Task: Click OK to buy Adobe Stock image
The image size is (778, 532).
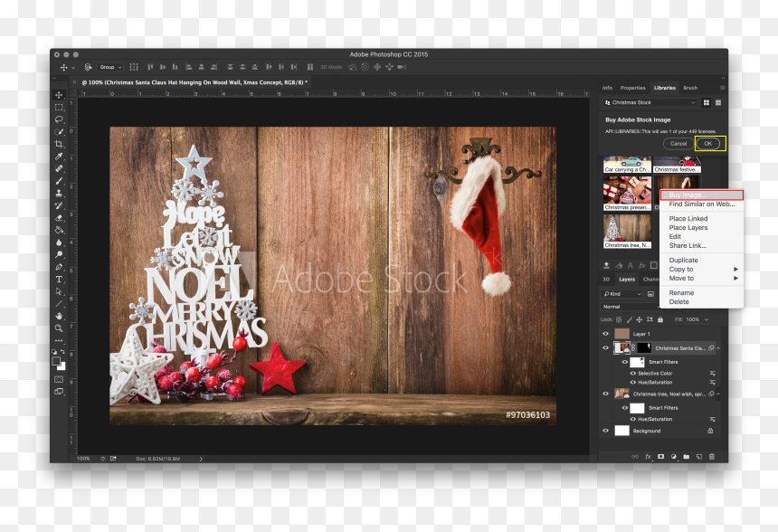Action: click(x=708, y=144)
